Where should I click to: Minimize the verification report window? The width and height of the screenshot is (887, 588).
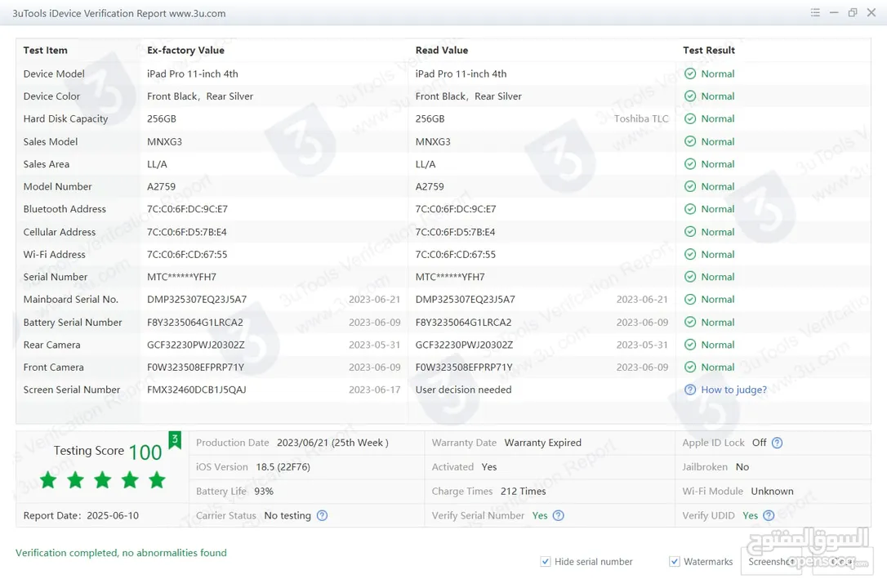[834, 12]
